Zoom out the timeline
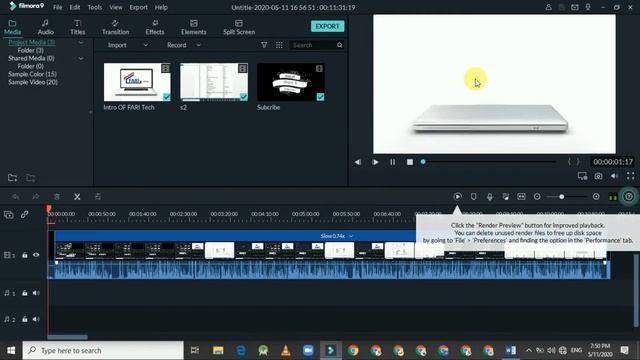Screen dimensions: 640x360 (x=537, y=197)
